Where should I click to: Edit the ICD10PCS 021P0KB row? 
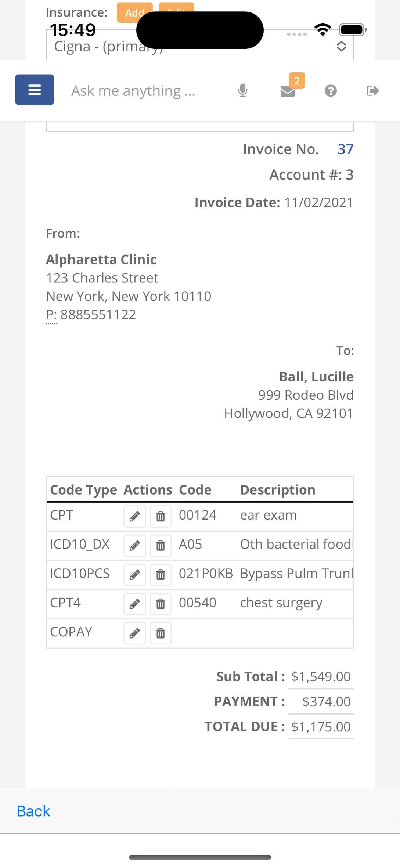tap(135, 575)
